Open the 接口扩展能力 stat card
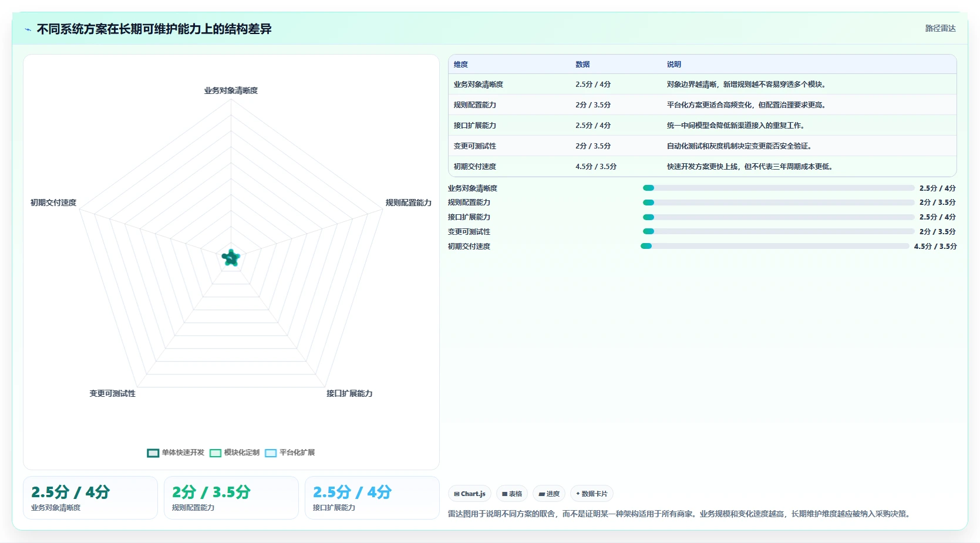The image size is (980, 543). 372,498
